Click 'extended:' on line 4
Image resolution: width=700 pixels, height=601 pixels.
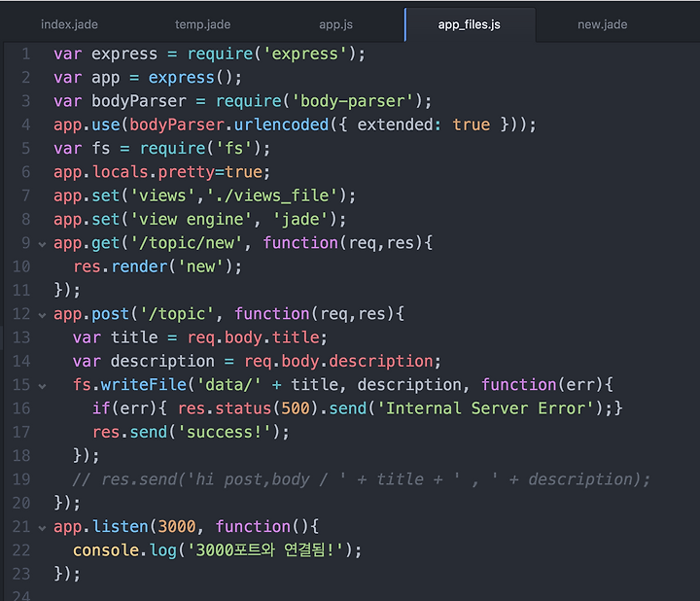(x=400, y=125)
